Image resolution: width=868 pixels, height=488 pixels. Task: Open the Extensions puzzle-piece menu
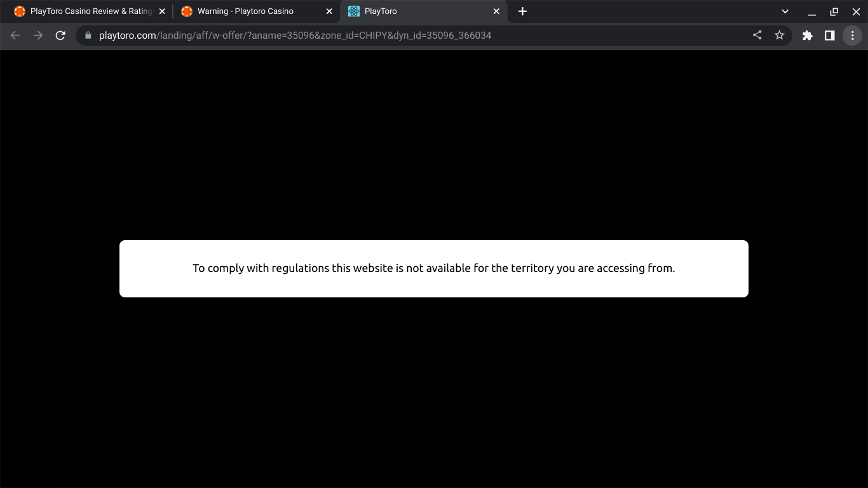pos(807,35)
